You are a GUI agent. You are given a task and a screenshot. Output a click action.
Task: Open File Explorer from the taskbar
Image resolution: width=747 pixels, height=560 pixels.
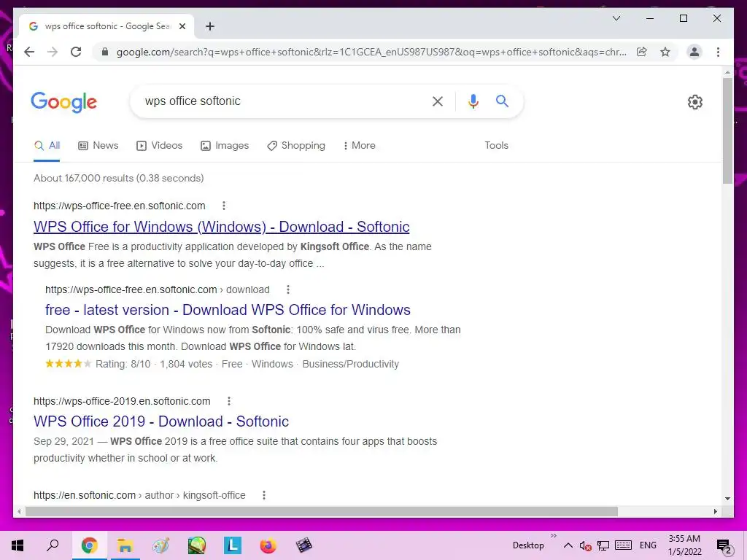click(x=125, y=545)
